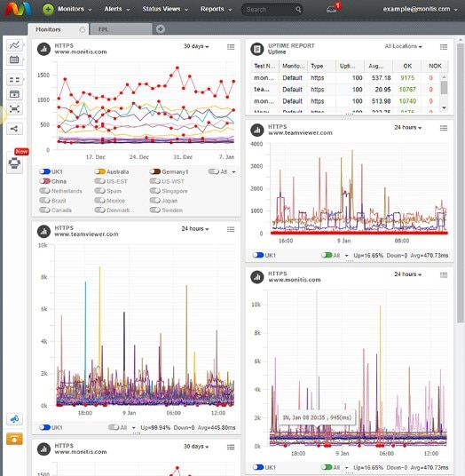Click the share icon in sidebar

tap(14, 129)
